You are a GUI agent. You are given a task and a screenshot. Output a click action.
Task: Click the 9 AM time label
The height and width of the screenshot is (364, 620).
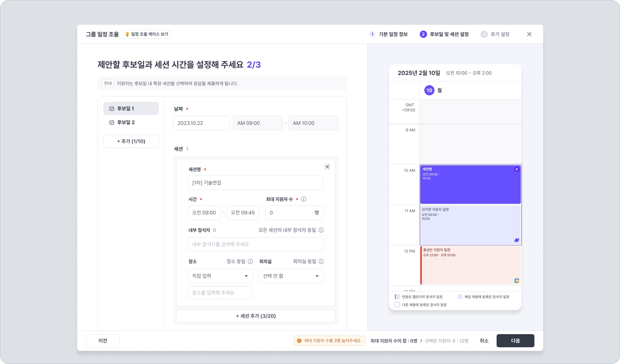click(x=410, y=130)
